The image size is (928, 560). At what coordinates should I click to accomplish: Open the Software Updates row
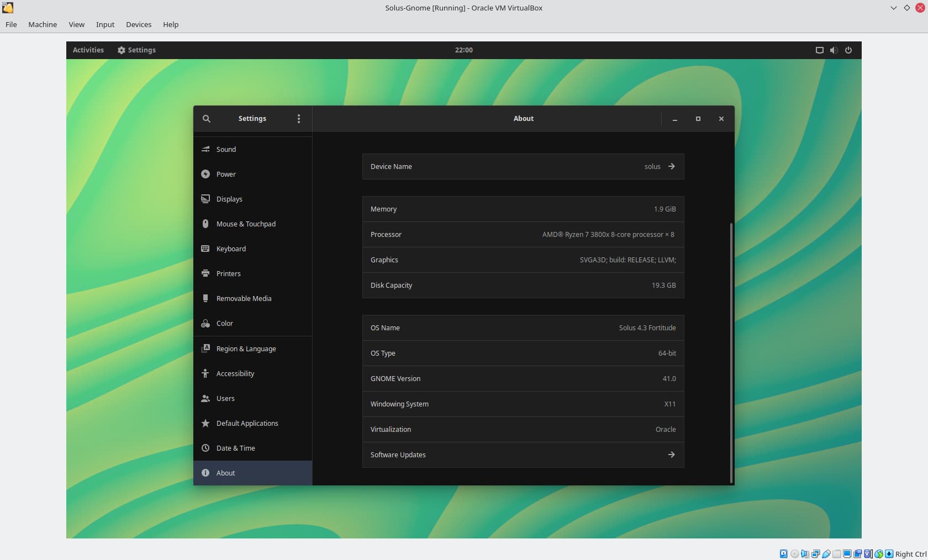(x=523, y=455)
